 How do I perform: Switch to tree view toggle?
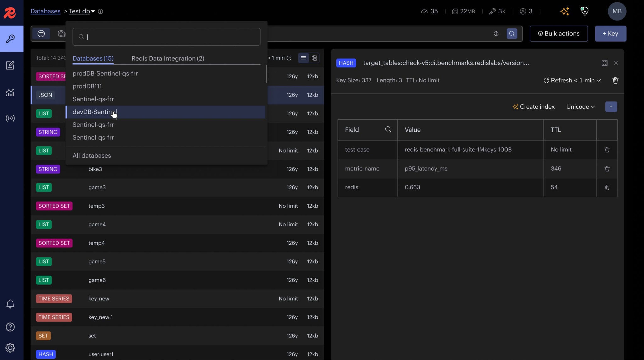pos(314,58)
